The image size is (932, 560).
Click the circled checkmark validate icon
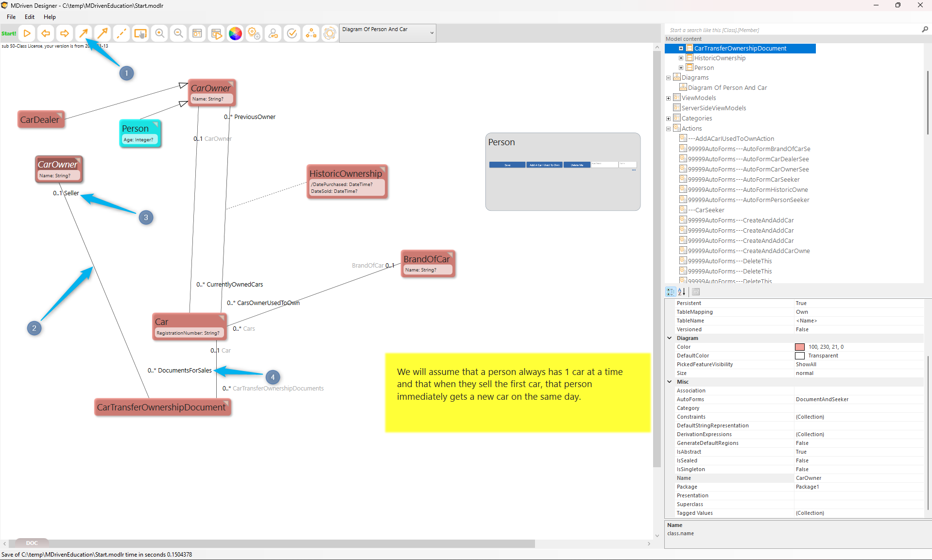coord(292,34)
